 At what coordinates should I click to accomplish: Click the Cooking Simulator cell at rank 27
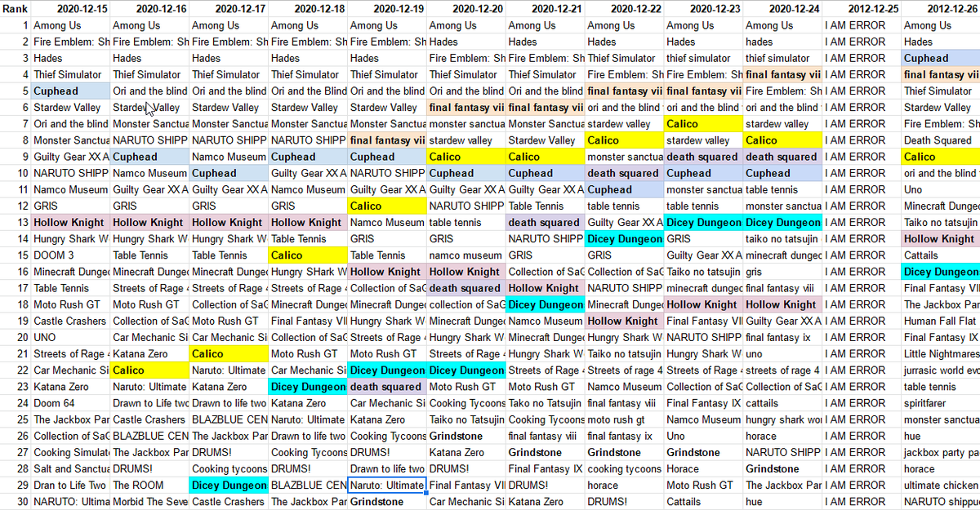71,452
